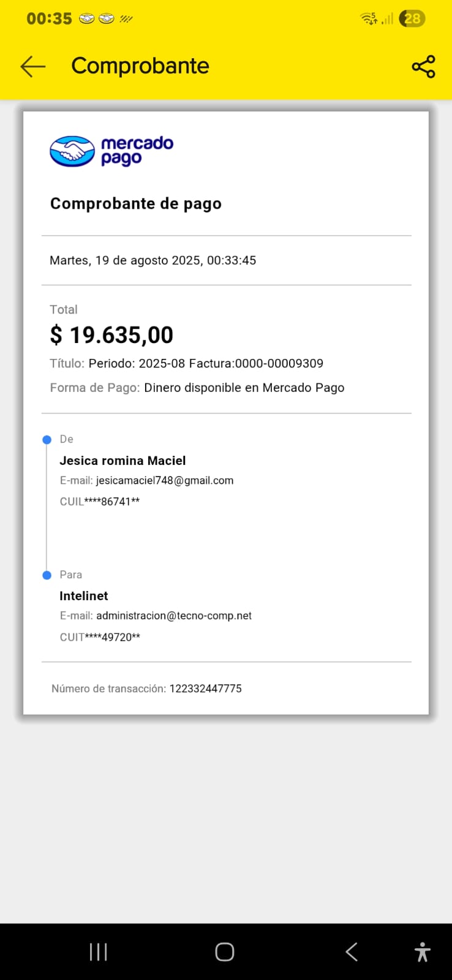
Task: Tap the share icon
Action: pos(423,66)
